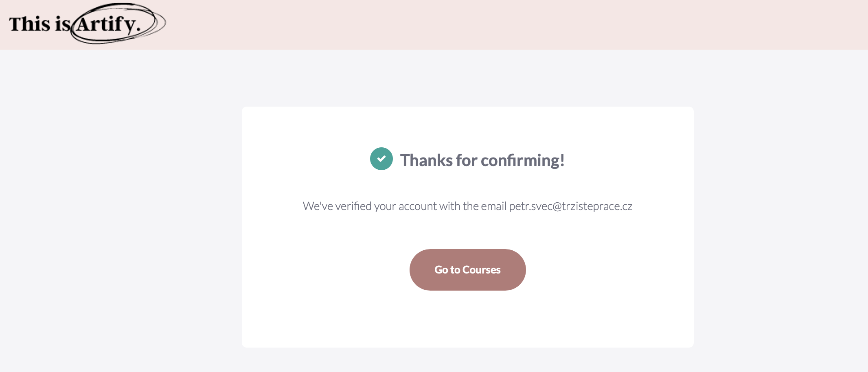The height and width of the screenshot is (372, 868).
Task: Click the empty pink header bar area
Action: [489, 24]
